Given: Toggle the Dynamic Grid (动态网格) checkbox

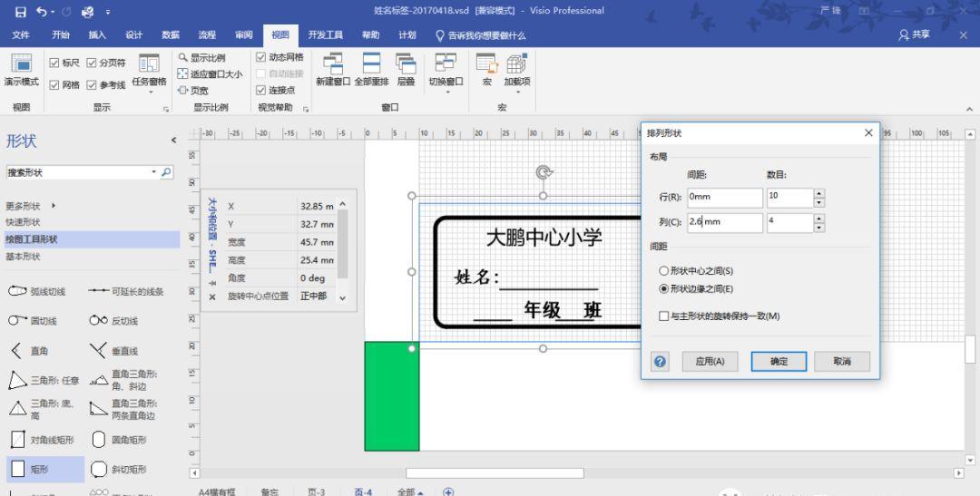Looking at the screenshot, I should pyautogui.click(x=261, y=57).
